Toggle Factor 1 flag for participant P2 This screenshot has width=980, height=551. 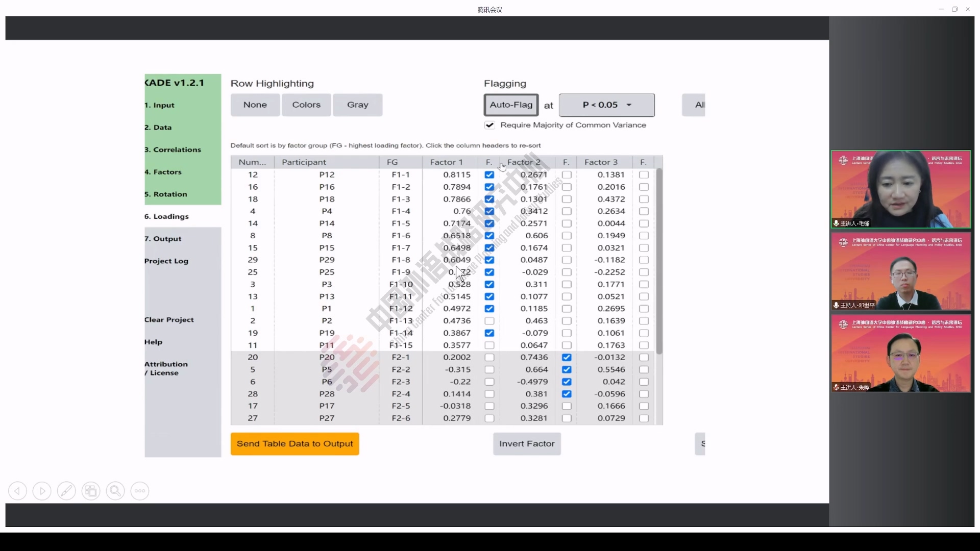point(489,321)
